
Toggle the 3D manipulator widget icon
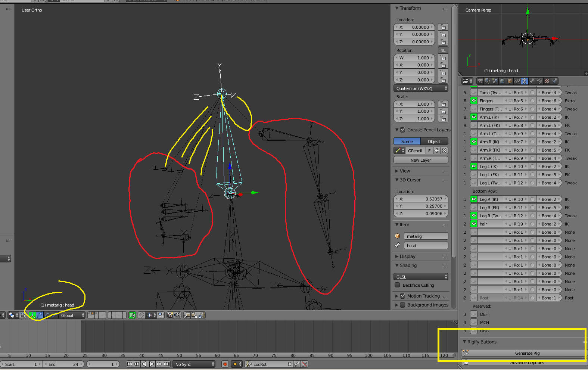coord(32,315)
